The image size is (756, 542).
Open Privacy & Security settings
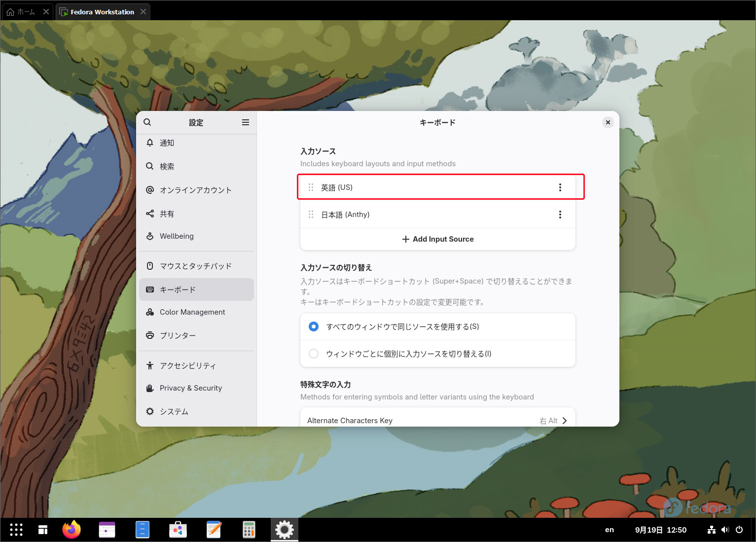pos(196,388)
